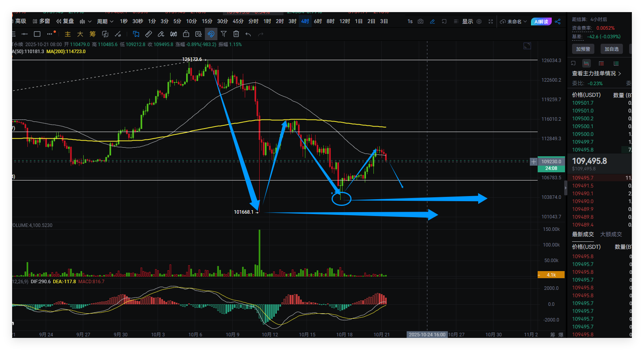Screen dimensions: 644x350
Task: Maximize the main chart pane with the corner icon
Action: point(527,46)
